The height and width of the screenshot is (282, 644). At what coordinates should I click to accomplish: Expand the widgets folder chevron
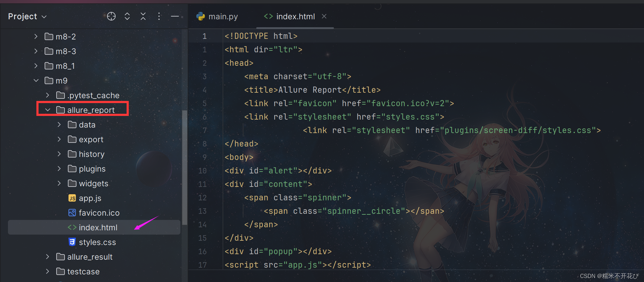coord(59,183)
